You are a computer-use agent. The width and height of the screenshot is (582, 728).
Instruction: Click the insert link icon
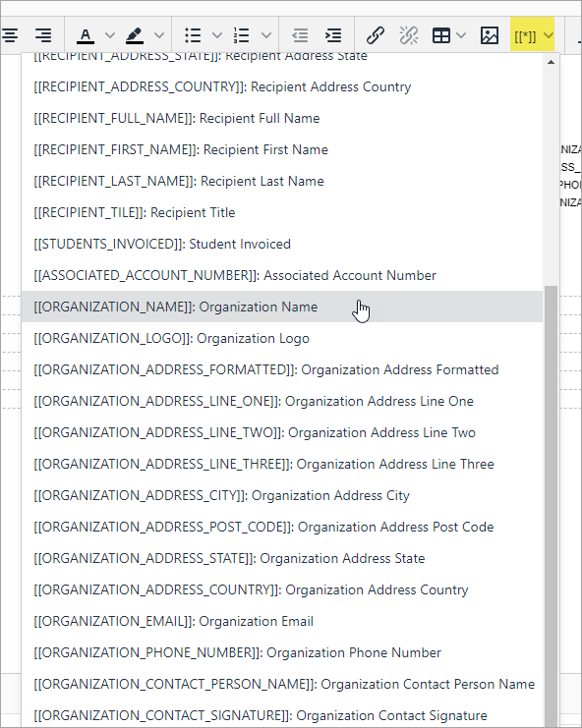376,35
